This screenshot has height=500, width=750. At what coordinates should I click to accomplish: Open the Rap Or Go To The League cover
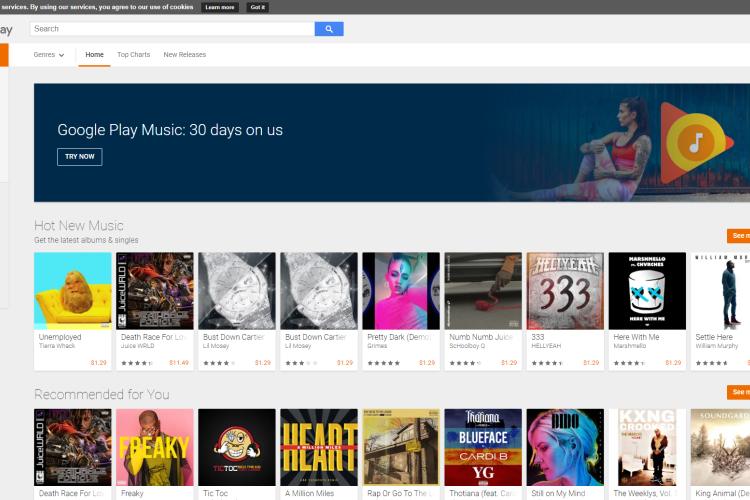401,447
